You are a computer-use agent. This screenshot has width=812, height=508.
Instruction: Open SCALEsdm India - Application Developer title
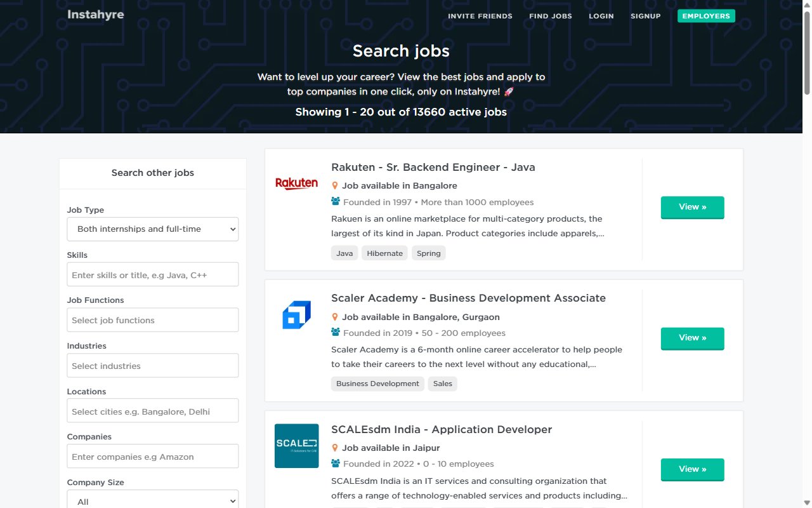pyautogui.click(x=442, y=430)
